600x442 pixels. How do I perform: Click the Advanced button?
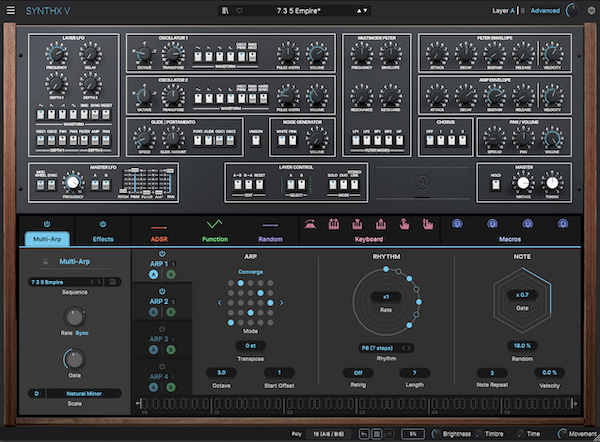coord(545,11)
